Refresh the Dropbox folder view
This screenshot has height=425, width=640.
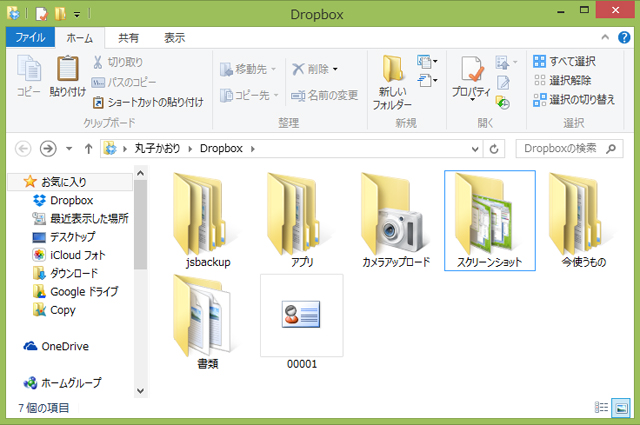tap(494, 149)
